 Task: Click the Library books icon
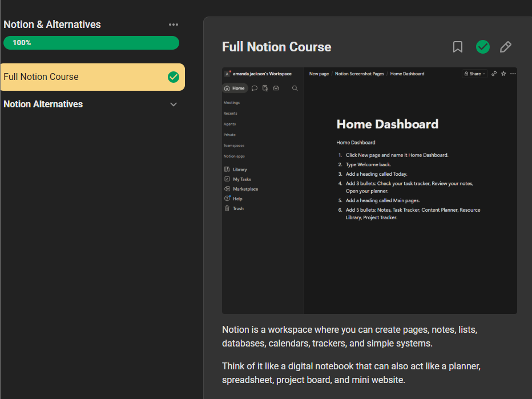227,170
